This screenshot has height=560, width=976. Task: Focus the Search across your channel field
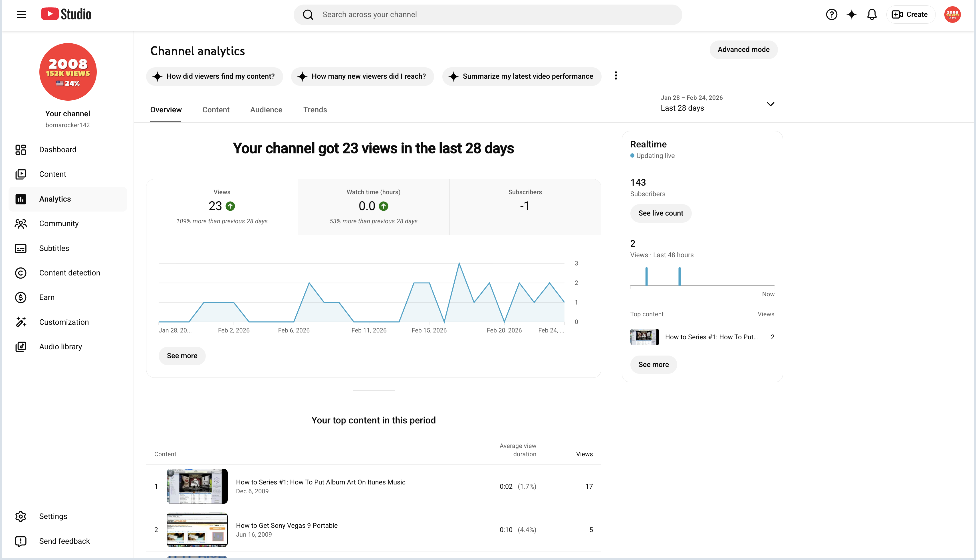tap(488, 15)
